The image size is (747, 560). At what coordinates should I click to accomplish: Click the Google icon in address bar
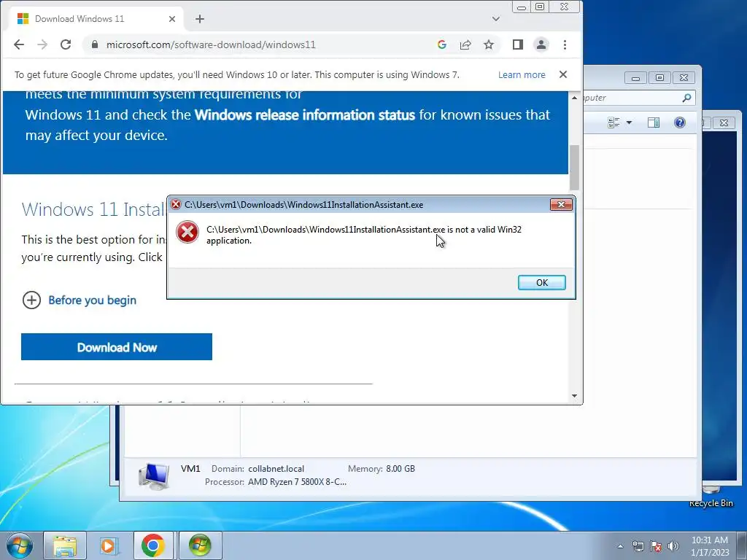(441, 44)
